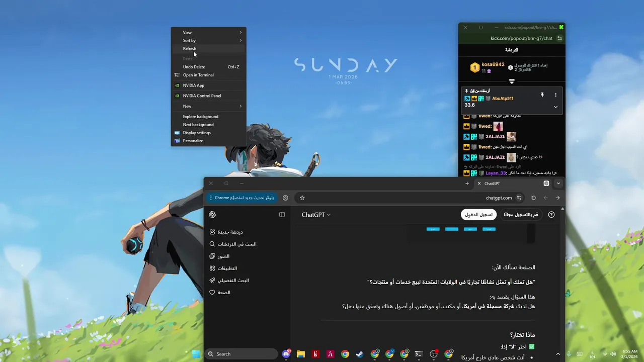Open Display settings
This screenshot has height=362, width=644.
click(x=208, y=133)
